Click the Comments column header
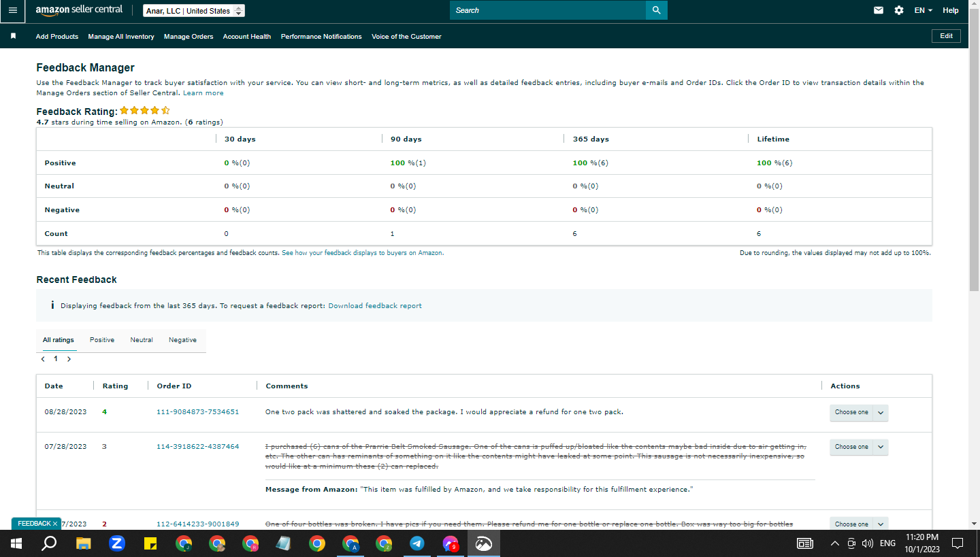Screen dimensions: 980x557 [287, 386]
